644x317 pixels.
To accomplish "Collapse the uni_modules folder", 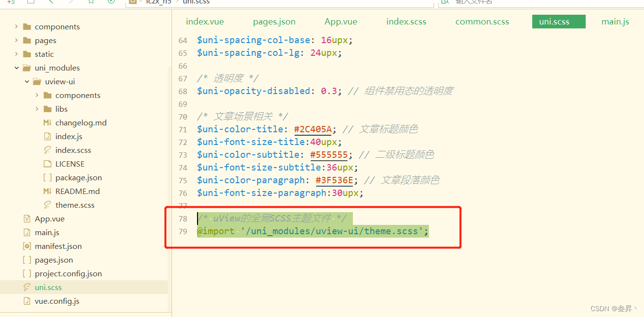I will [17, 68].
